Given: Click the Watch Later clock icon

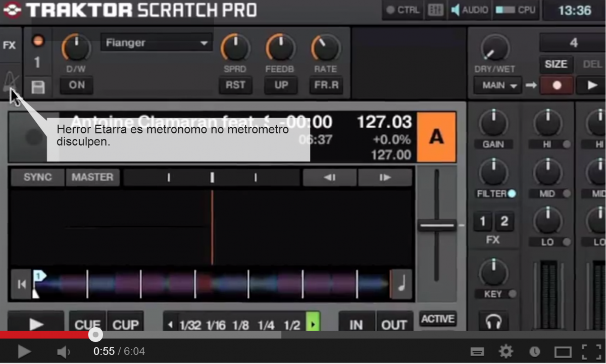Looking at the screenshot, I should 534,351.
